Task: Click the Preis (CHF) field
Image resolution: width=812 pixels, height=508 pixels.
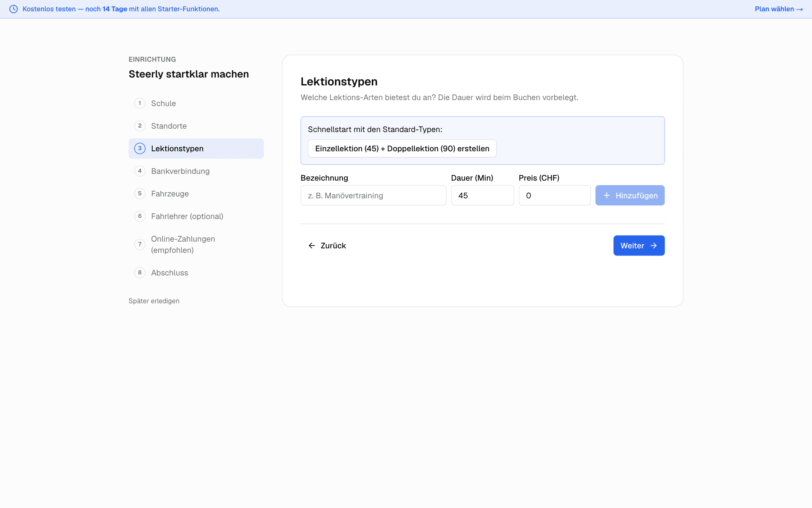Action: [x=554, y=195]
